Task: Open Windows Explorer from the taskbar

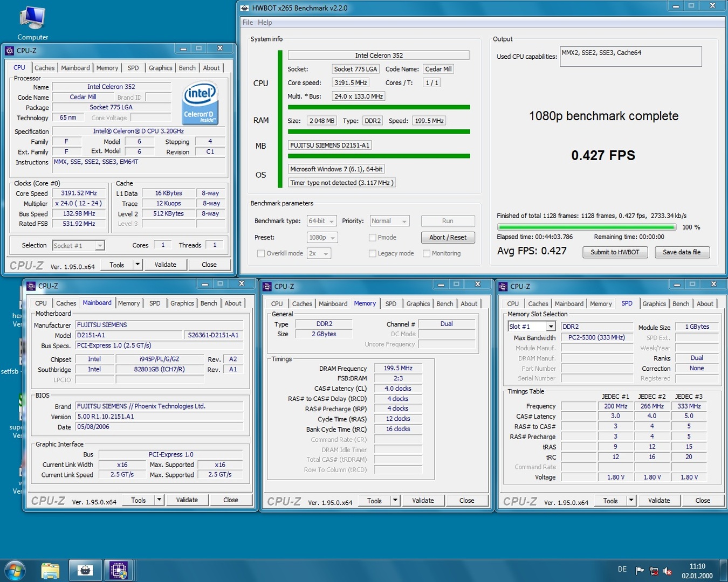Action: pyautogui.click(x=50, y=570)
